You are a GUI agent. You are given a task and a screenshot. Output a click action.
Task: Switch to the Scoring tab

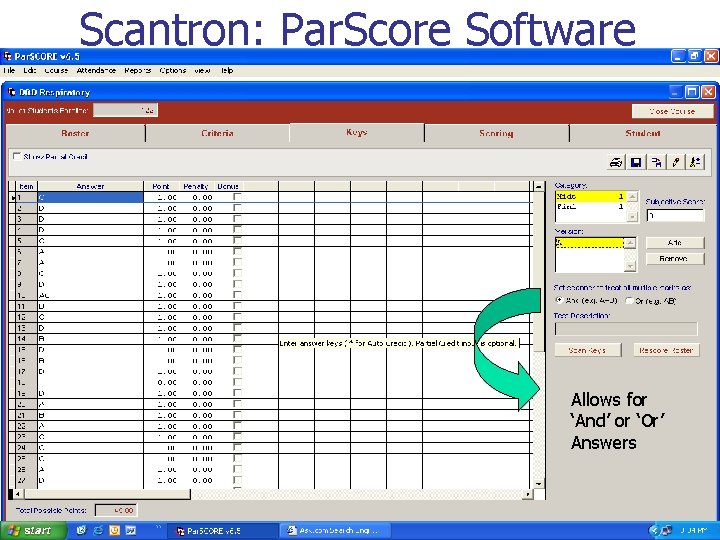point(496,133)
